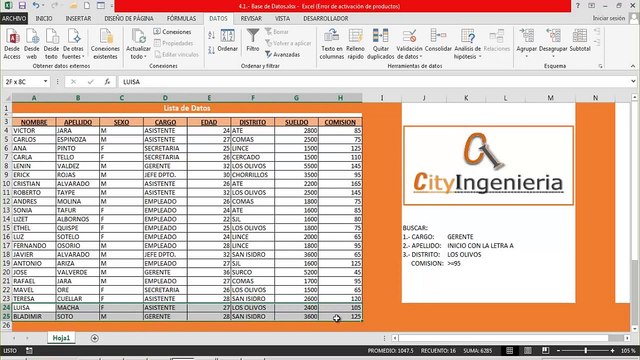Select the Hoja1 sheet tab

[x=61, y=338]
